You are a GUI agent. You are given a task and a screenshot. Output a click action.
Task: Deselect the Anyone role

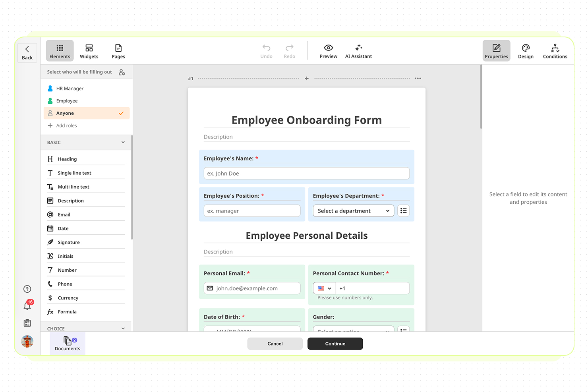click(x=66, y=113)
